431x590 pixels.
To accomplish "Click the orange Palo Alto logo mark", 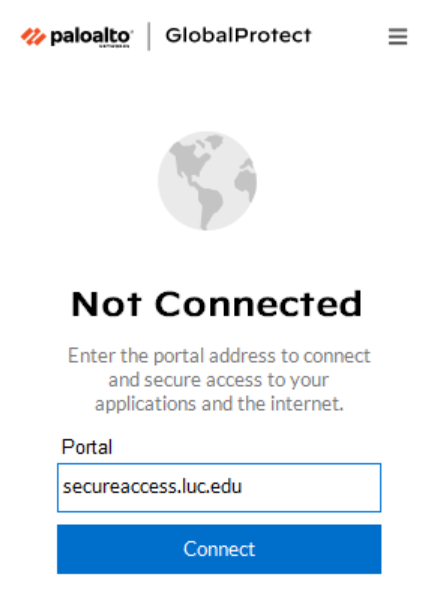I will [x=33, y=37].
